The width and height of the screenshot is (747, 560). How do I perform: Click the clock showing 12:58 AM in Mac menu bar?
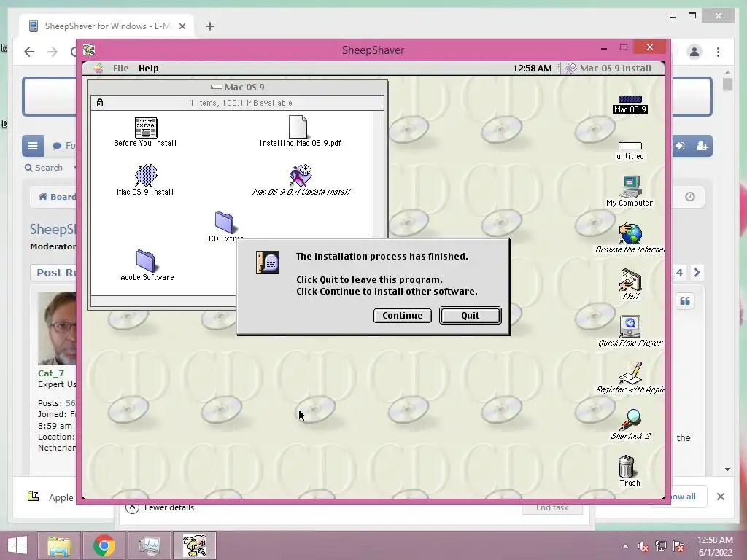coord(532,68)
